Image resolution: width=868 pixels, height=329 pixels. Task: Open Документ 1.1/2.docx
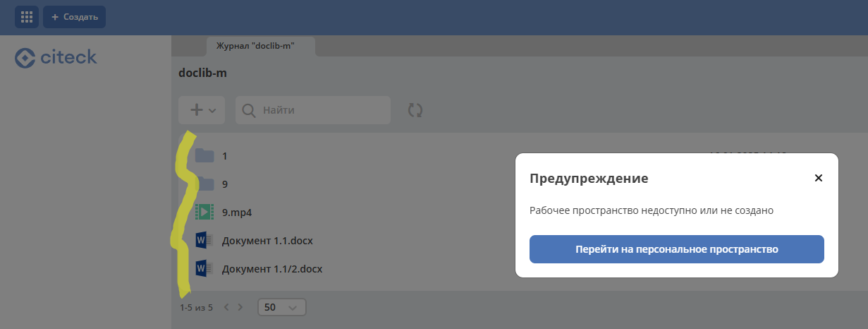[x=272, y=269]
